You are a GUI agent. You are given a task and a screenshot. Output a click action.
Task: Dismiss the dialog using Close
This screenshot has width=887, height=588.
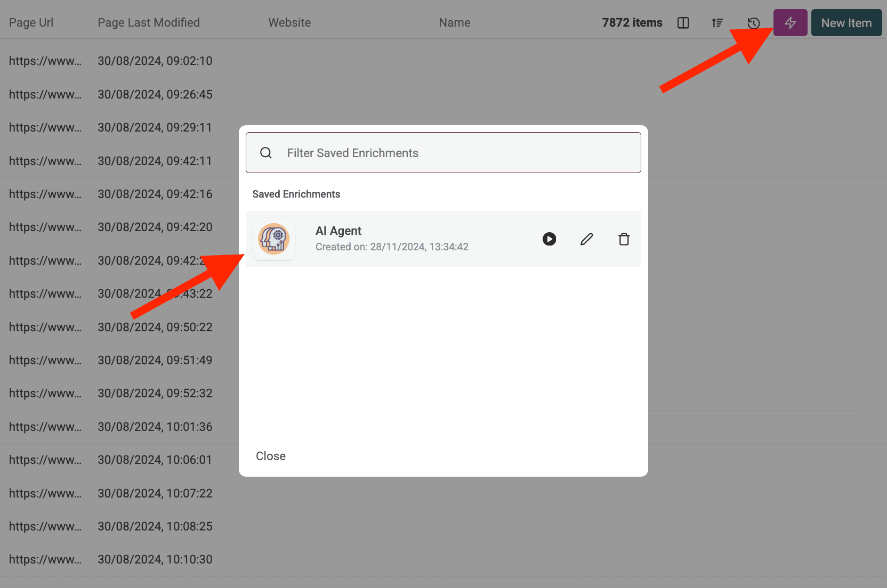pos(270,455)
